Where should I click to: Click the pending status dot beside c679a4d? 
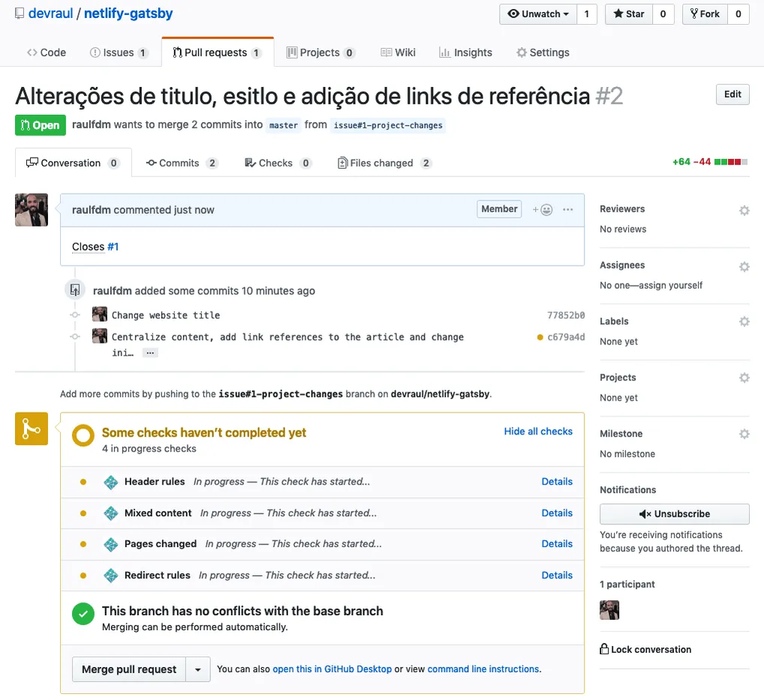click(540, 337)
